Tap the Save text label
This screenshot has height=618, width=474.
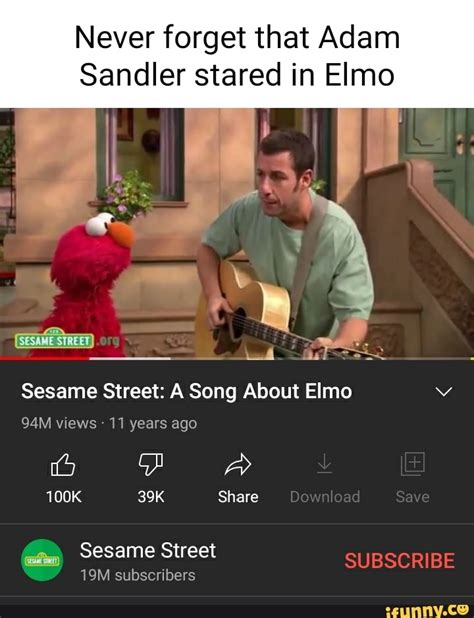tap(413, 497)
